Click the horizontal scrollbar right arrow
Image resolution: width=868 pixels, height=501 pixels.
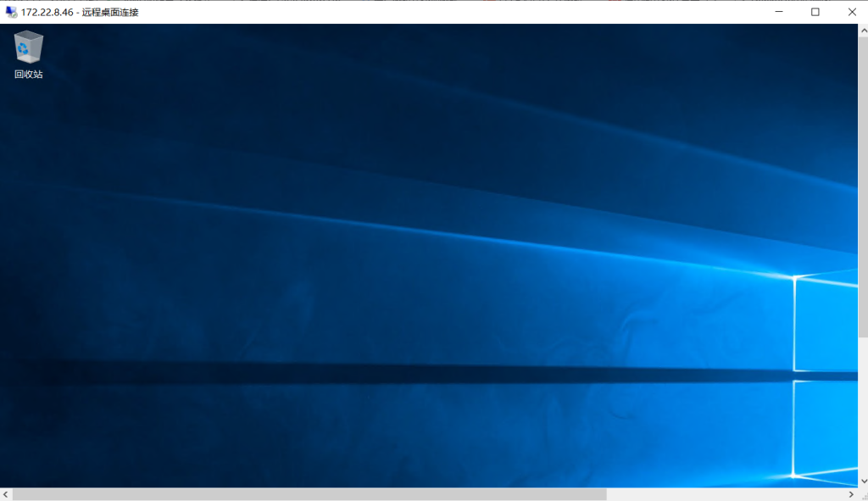851,494
